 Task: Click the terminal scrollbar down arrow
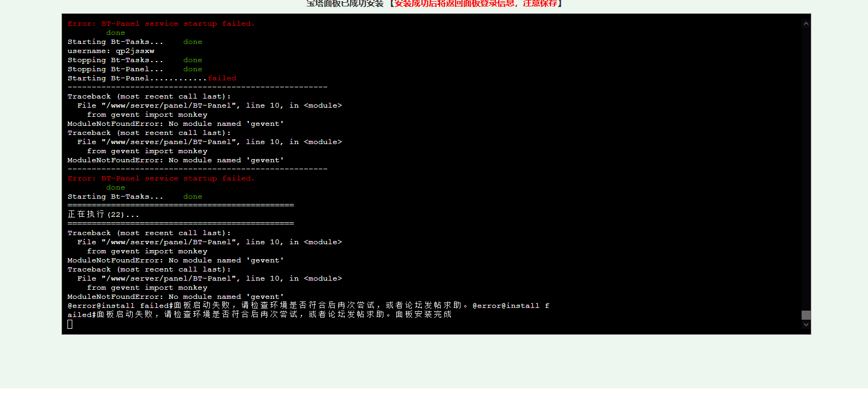(x=806, y=325)
